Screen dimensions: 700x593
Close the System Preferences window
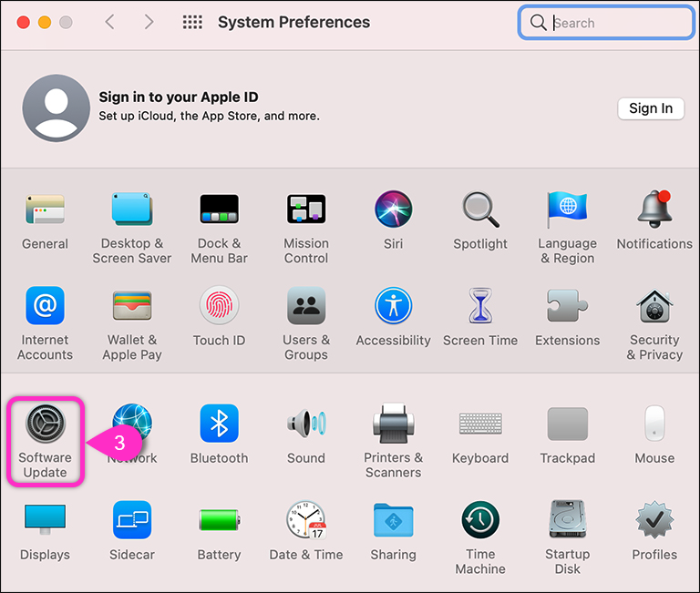point(23,22)
